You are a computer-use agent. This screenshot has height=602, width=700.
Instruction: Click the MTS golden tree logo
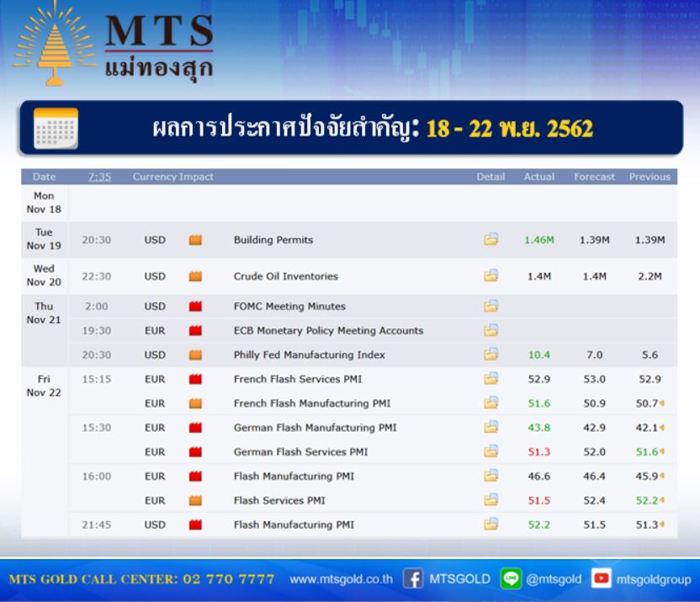(55, 45)
